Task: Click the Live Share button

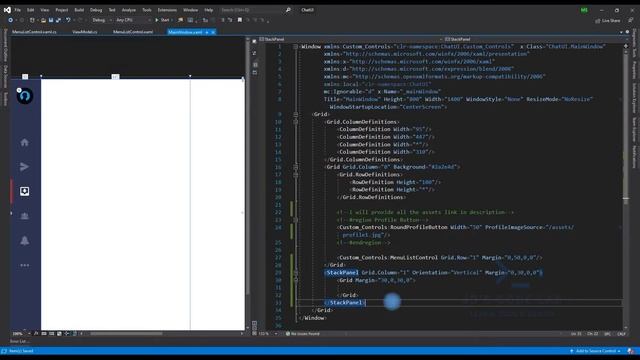Action: click(607, 20)
